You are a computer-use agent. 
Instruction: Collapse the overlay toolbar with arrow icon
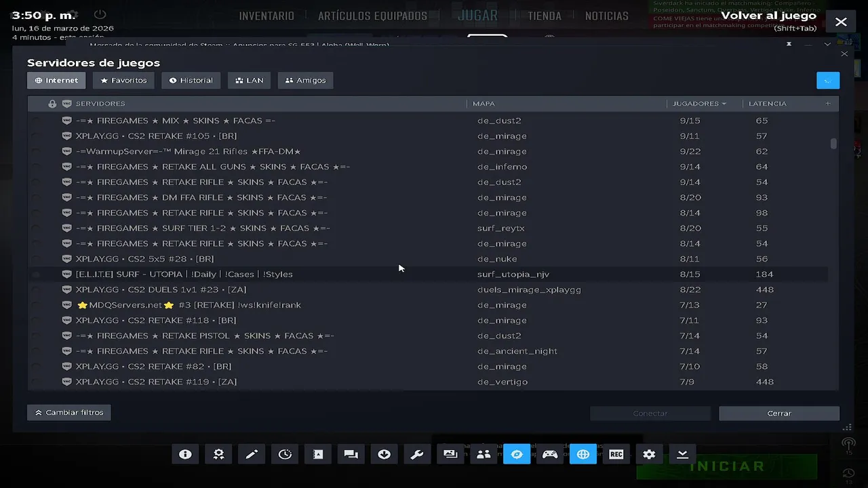tap(682, 454)
